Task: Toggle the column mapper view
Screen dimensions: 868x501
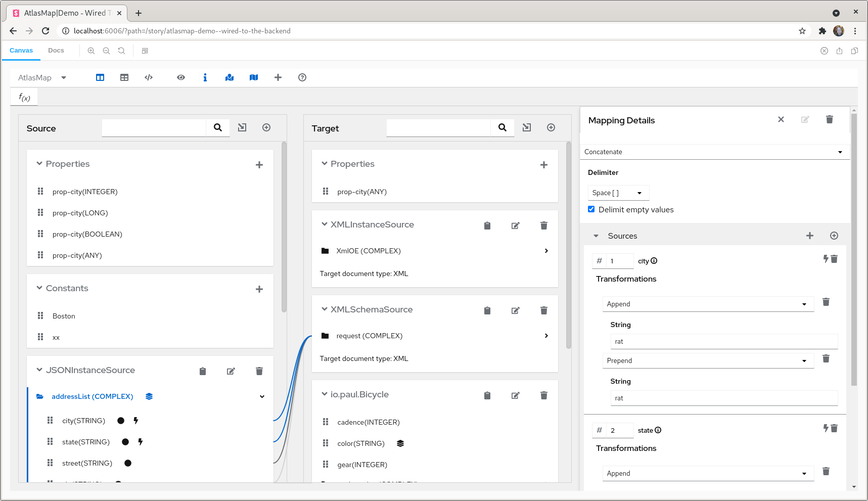Action: point(100,77)
